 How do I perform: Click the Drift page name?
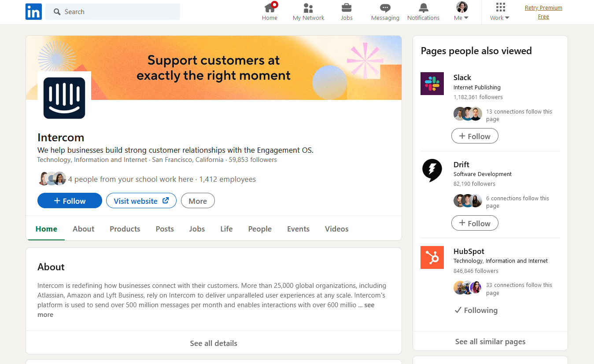(461, 165)
